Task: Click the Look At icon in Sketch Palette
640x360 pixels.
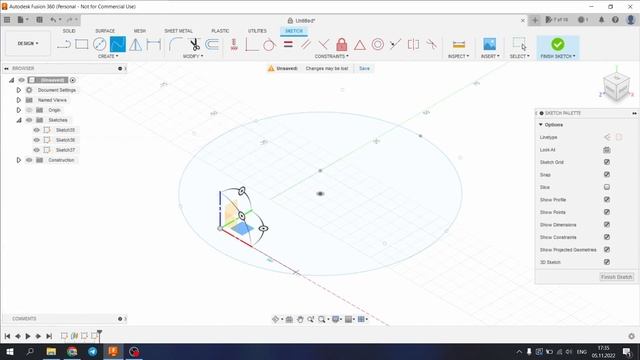Action: [x=607, y=150]
